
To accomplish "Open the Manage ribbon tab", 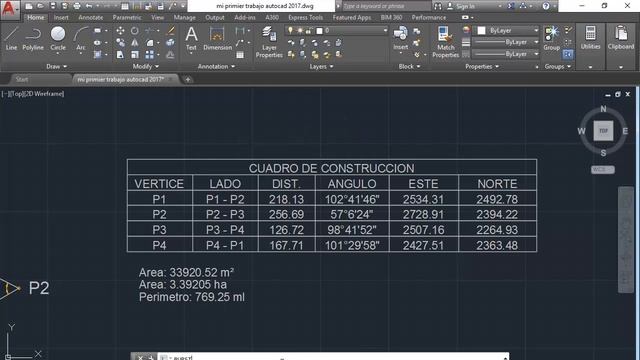I will tap(184, 18).
